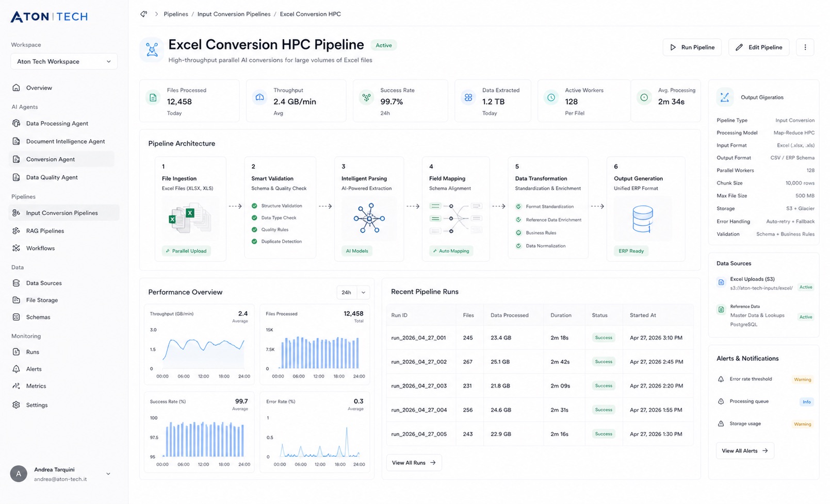Click run_2026_04_27_001 in the runs table

point(418,338)
